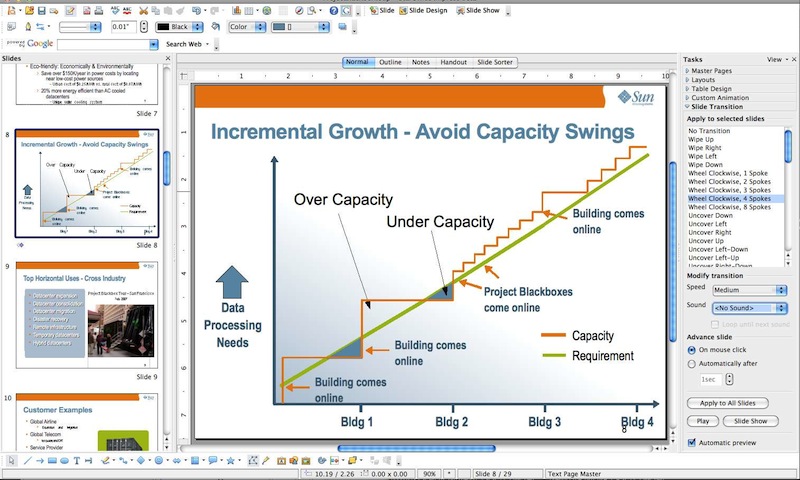Open the Slide Sorter tab
The width and height of the screenshot is (800, 480).
click(495, 62)
